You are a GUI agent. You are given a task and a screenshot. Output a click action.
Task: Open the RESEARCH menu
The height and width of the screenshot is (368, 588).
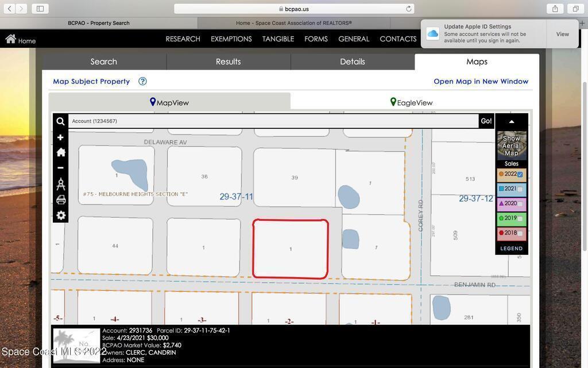183,39
